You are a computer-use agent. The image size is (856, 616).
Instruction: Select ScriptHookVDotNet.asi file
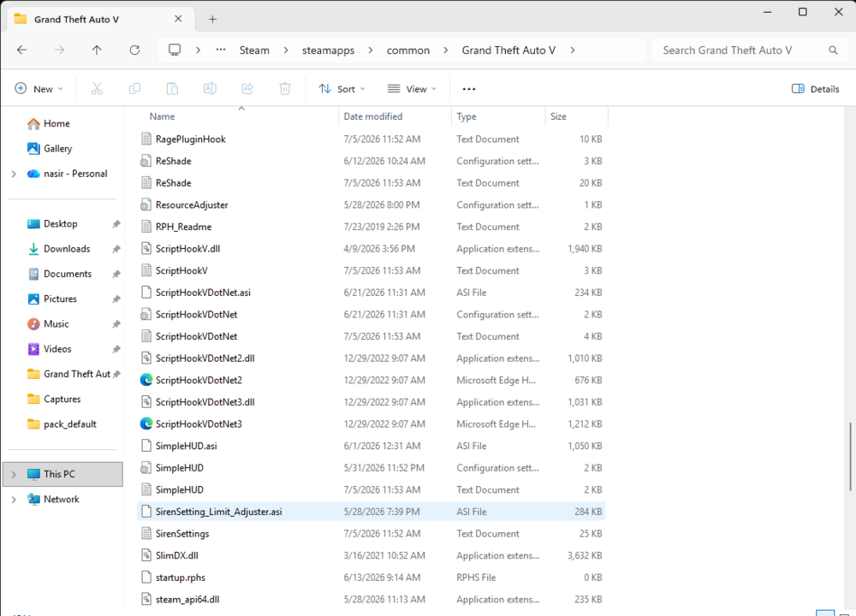(x=372, y=293)
